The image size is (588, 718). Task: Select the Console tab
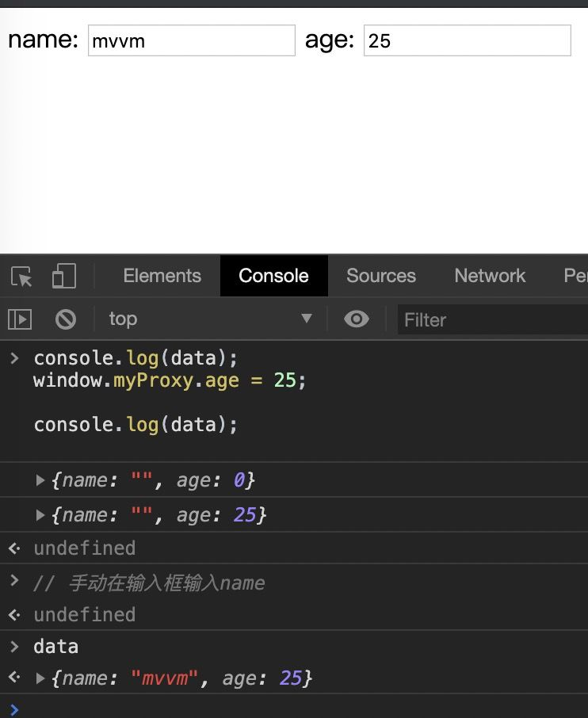click(273, 276)
